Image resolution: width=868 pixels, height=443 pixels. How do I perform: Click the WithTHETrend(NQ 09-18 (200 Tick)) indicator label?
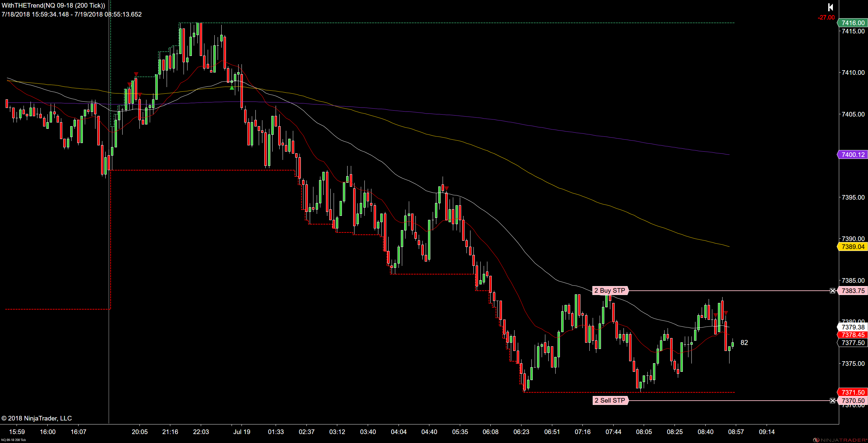point(53,5)
